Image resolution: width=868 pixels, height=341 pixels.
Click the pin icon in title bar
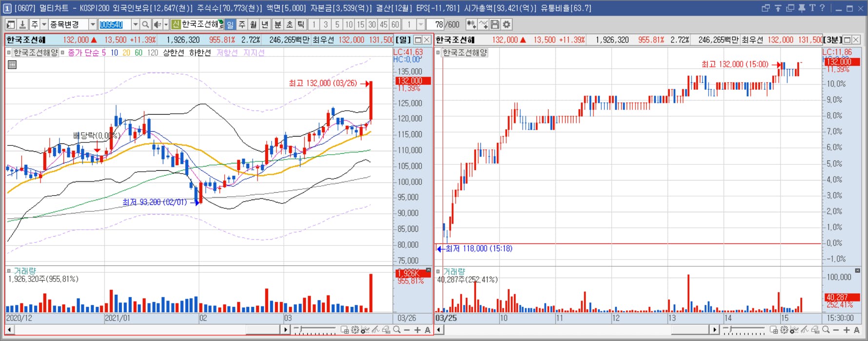pyautogui.click(x=802, y=8)
